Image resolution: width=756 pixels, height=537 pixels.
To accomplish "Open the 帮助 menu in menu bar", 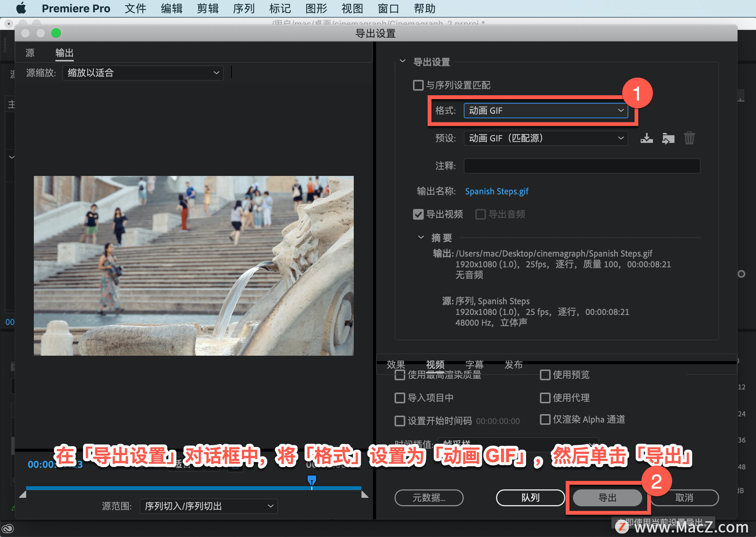I will [x=424, y=8].
